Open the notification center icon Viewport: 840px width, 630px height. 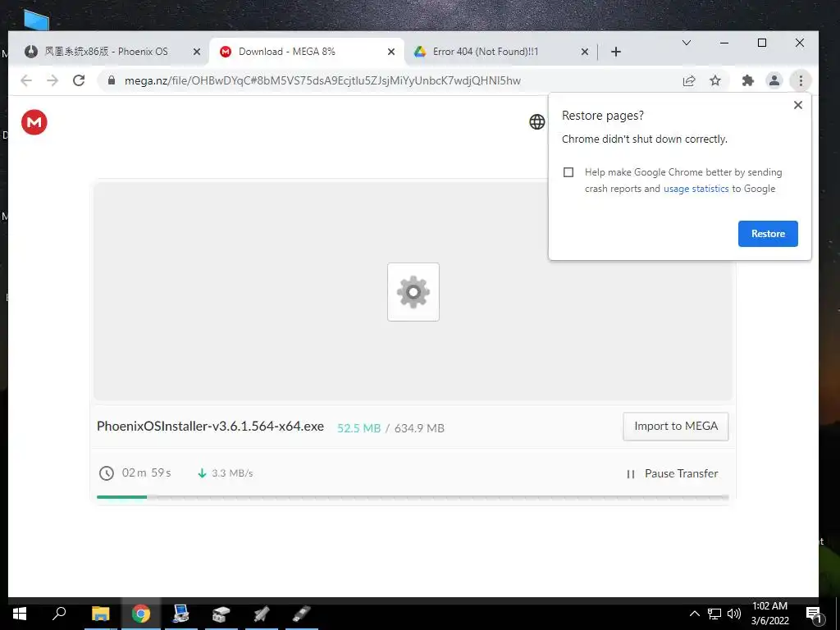(x=814, y=614)
